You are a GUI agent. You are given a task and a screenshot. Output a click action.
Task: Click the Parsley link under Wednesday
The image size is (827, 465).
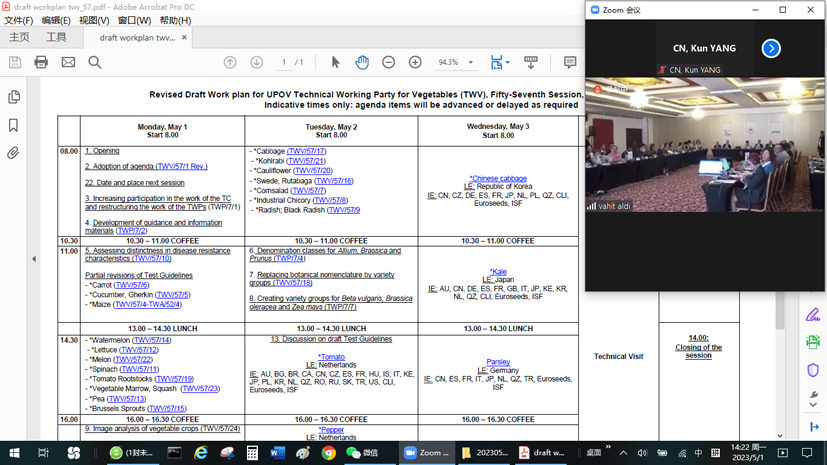tap(498, 362)
